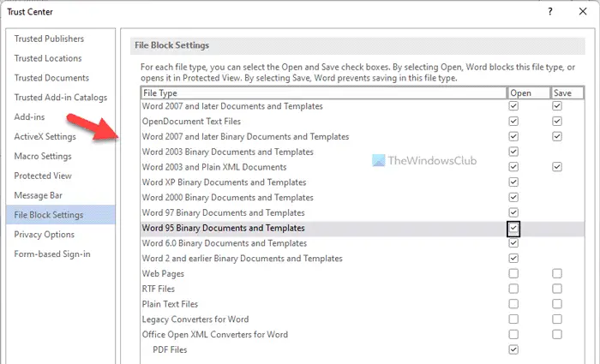This screenshot has height=364, width=600.
Task: Uncheck Open for Word 95 Binary Documents
Action: 513,228
